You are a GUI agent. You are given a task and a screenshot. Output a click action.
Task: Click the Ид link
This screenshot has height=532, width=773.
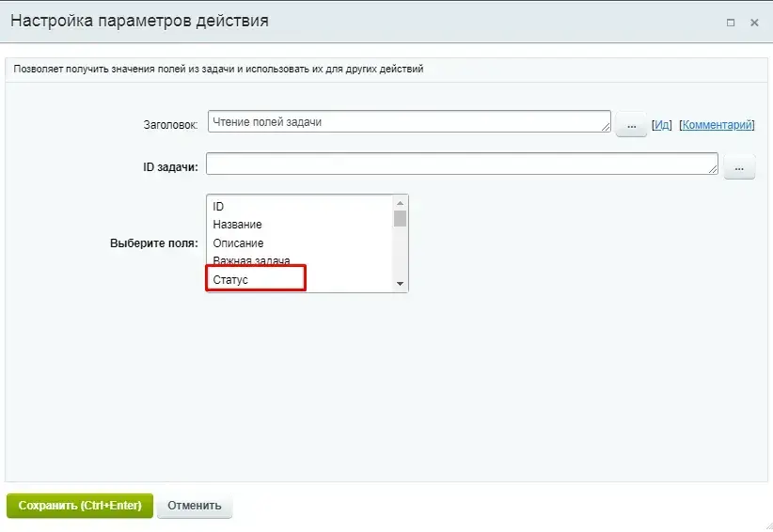click(x=662, y=125)
